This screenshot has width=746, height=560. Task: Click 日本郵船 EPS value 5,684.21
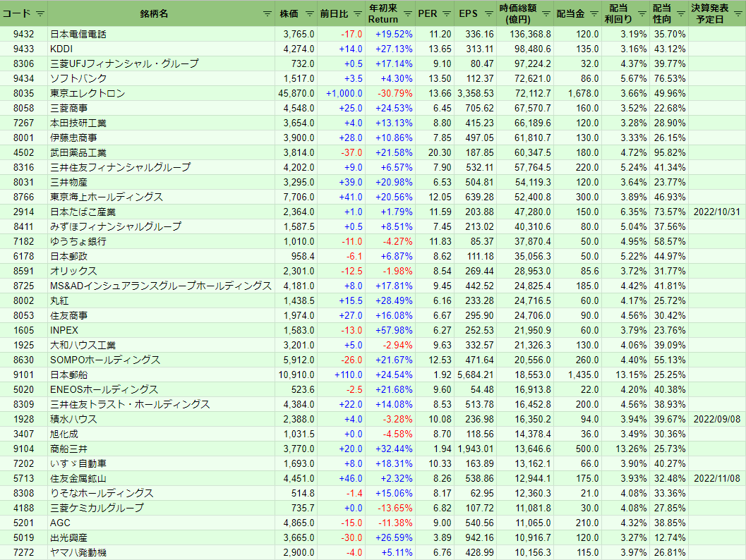click(475, 375)
